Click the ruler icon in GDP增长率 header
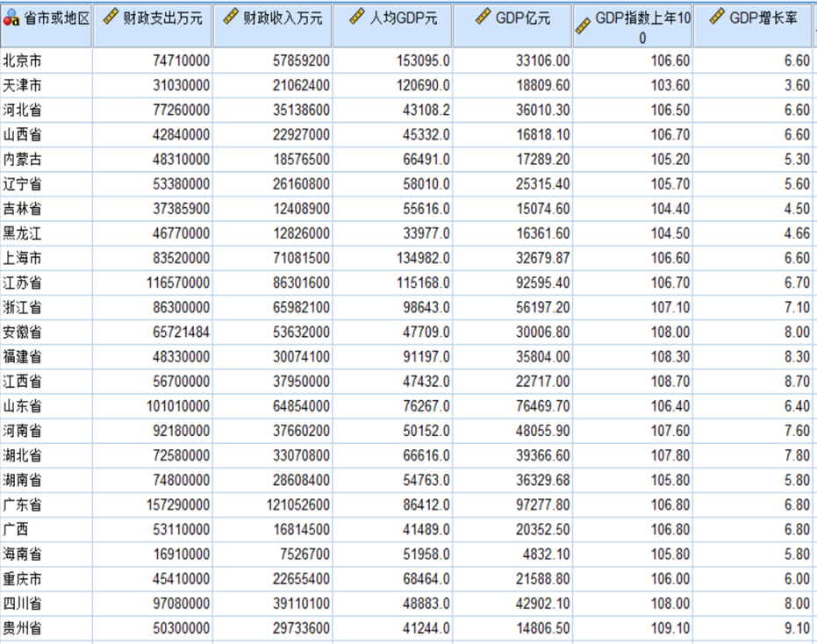 pyautogui.click(x=717, y=16)
